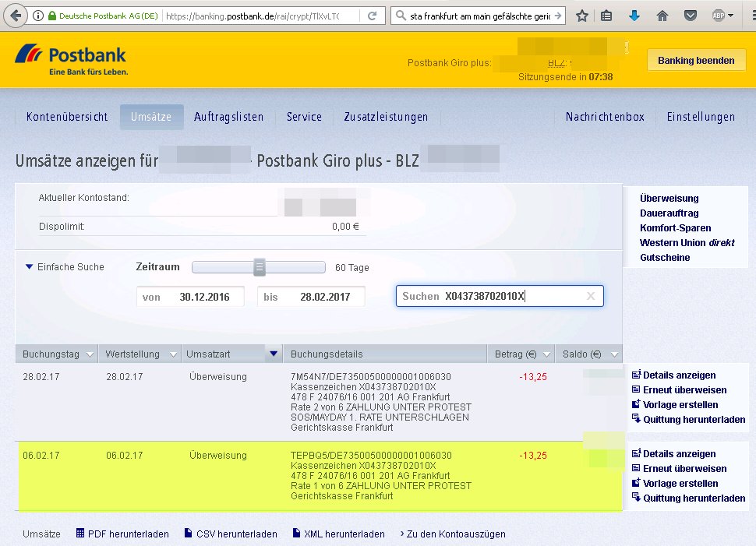This screenshot has height=546, width=756.
Task: Reload the page with the refresh icon
Action: (x=373, y=16)
